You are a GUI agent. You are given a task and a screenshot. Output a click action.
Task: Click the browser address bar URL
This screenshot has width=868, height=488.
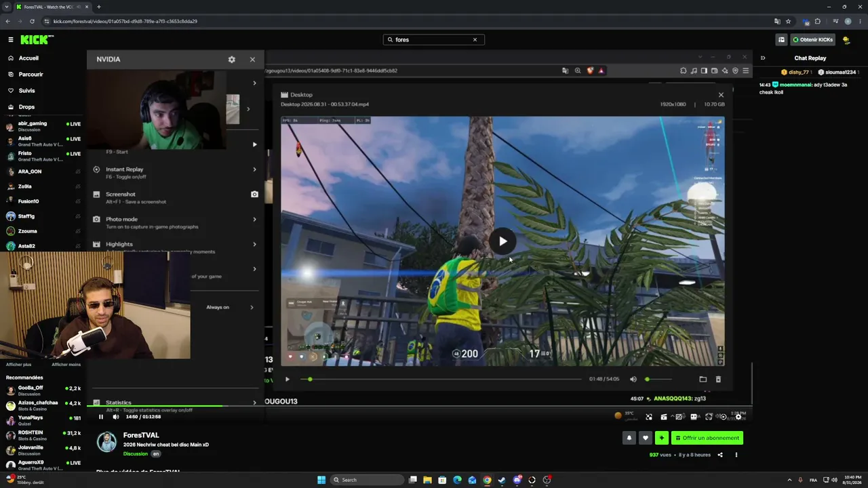coord(125,21)
